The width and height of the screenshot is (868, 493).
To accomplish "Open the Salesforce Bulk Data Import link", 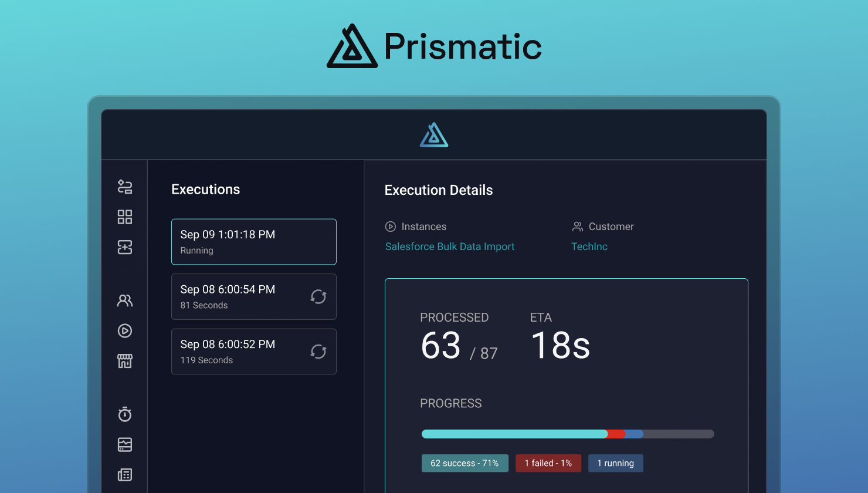I will (x=450, y=246).
